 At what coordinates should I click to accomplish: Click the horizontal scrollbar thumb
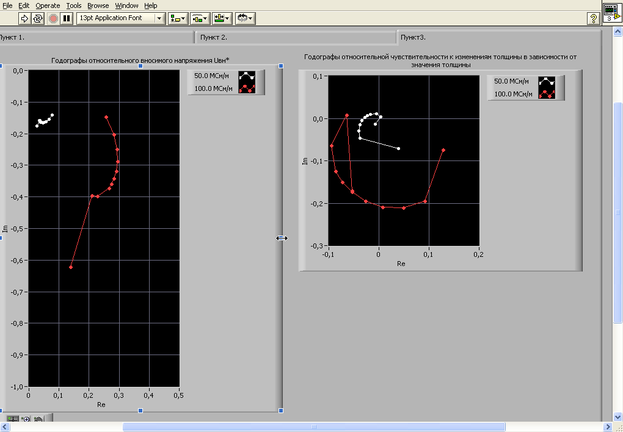pos(314,427)
